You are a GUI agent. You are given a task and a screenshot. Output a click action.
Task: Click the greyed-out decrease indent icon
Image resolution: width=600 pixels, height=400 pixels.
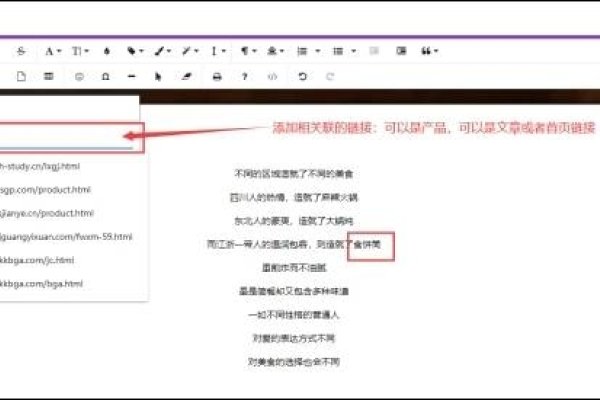(x=374, y=51)
